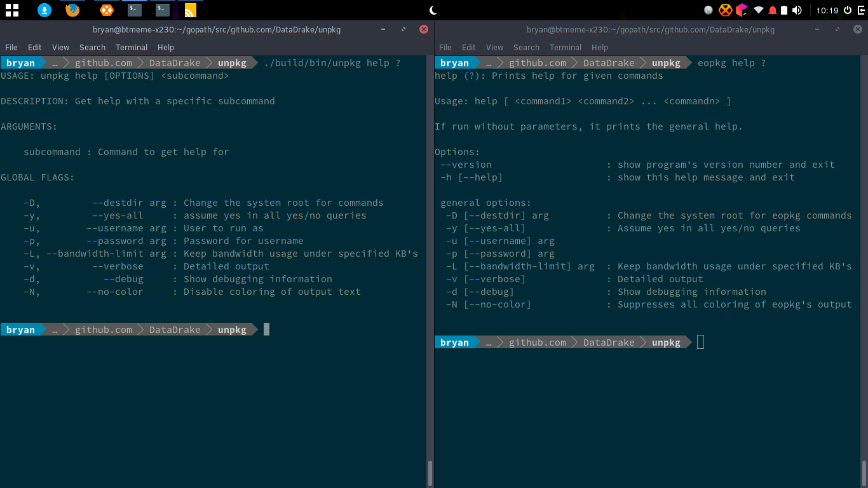
Task: Open the yellow RSS feed app icon
Action: pos(190,10)
